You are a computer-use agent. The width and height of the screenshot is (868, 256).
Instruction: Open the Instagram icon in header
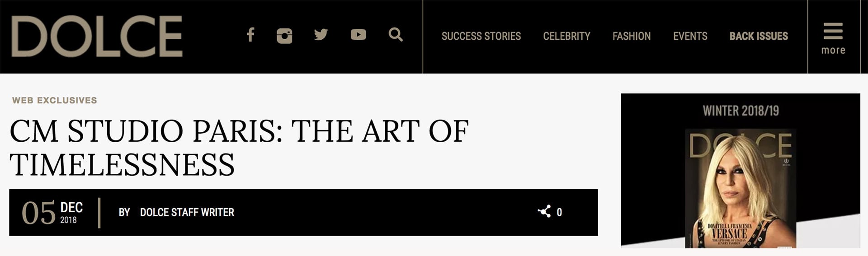click(284, 36)
